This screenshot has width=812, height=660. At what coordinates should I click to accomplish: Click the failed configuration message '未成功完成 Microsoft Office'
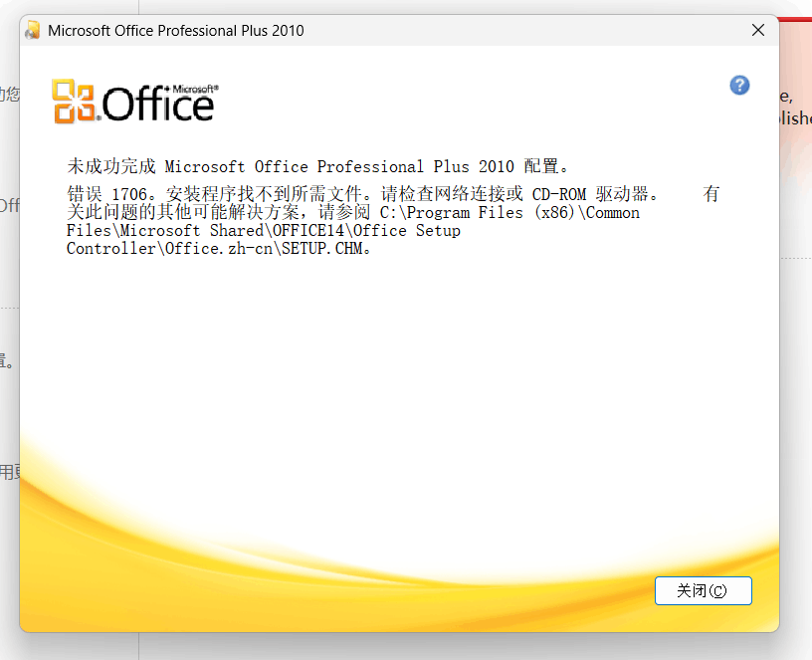316,166
